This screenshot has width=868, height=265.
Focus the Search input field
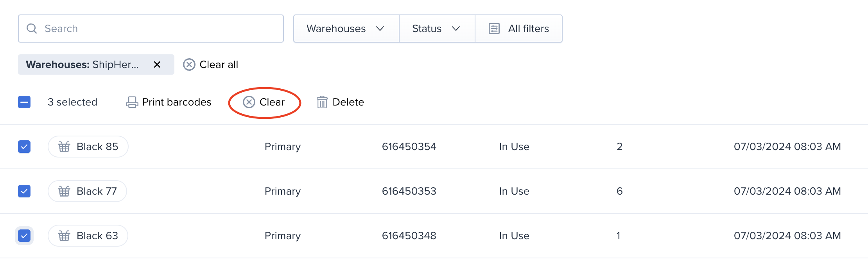coord(151,29)
